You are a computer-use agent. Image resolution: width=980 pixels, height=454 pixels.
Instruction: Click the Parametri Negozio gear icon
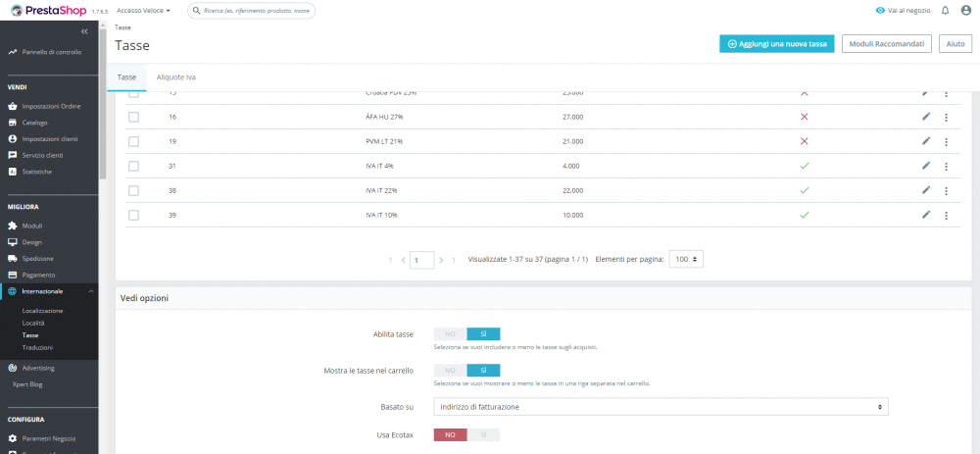click(x=12, y=438)
